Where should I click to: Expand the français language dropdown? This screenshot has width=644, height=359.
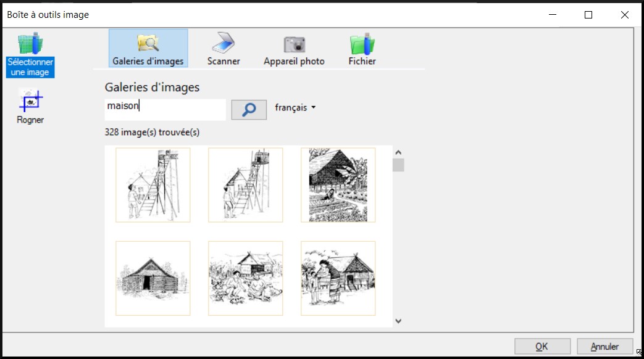pyautogui.click(x=295, y=108)
